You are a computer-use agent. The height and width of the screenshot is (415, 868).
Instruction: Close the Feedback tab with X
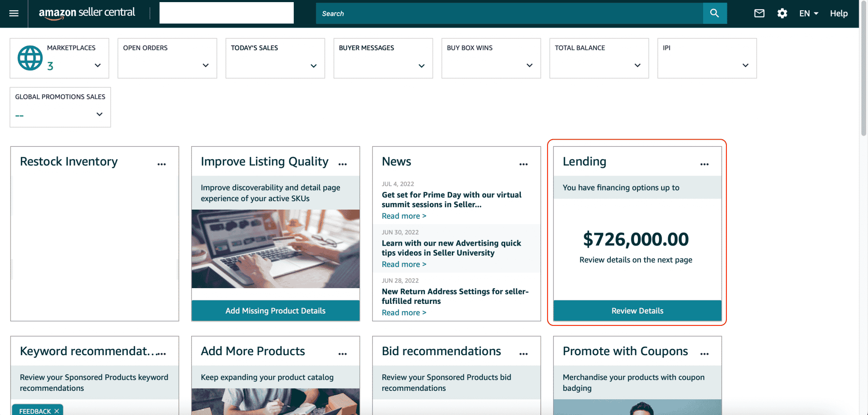[56, 411]
